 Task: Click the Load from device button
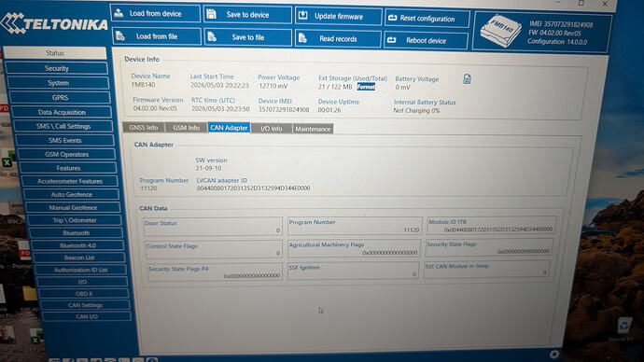pos(155,14)
